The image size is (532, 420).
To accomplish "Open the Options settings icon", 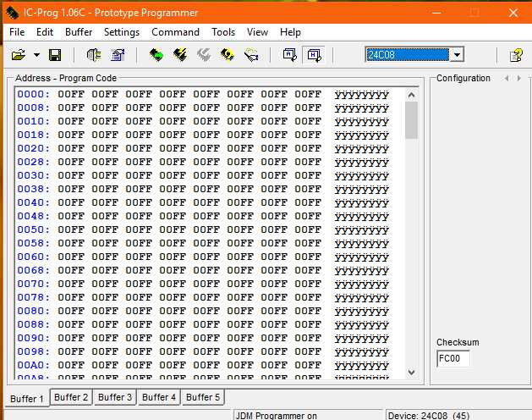I will (x=118, y=55).
